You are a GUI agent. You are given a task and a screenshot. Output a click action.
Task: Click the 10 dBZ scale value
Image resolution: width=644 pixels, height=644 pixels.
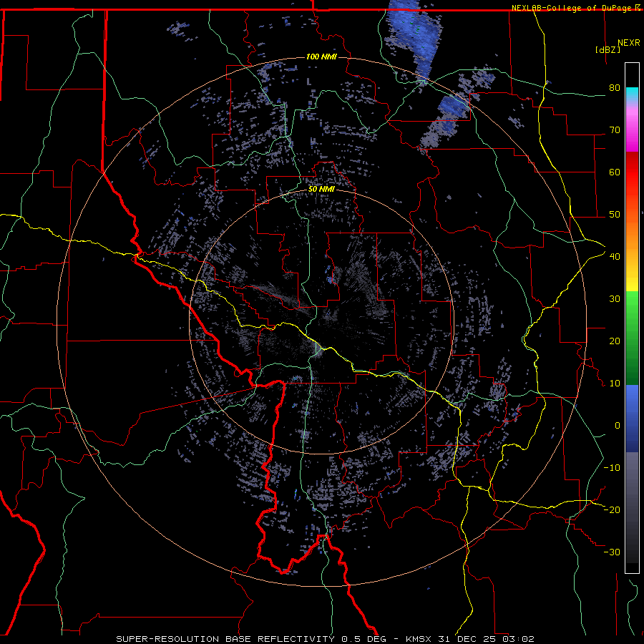point(615,384)
